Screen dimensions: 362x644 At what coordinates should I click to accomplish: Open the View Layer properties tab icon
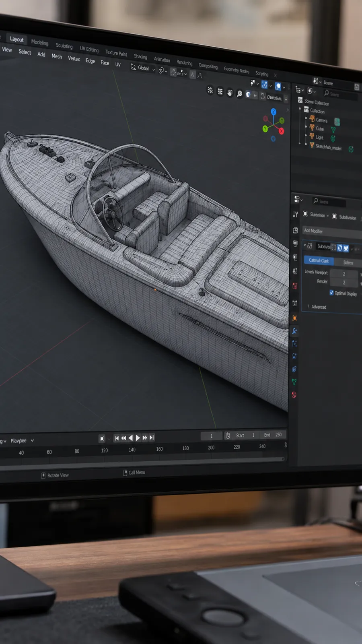295,257
